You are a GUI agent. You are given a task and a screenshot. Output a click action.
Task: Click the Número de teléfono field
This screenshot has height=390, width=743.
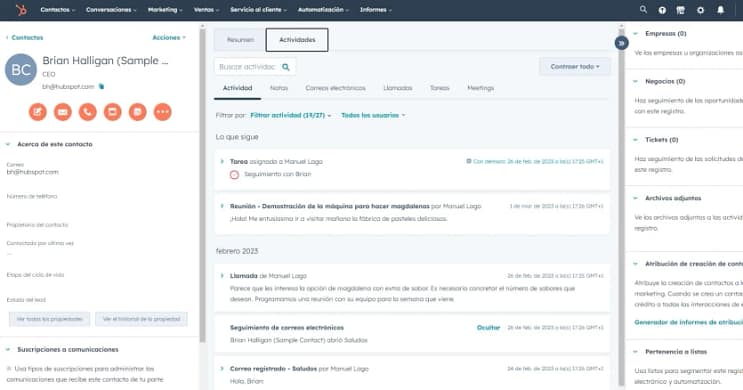32,196
